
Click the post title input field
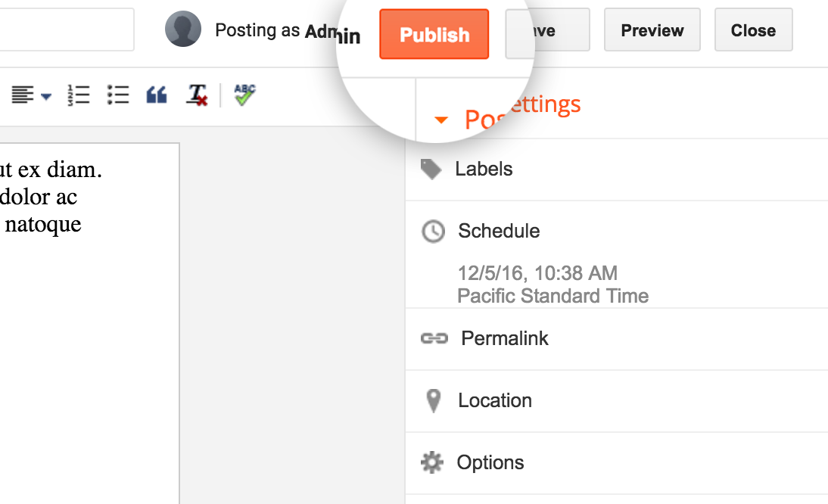[67, 30]
